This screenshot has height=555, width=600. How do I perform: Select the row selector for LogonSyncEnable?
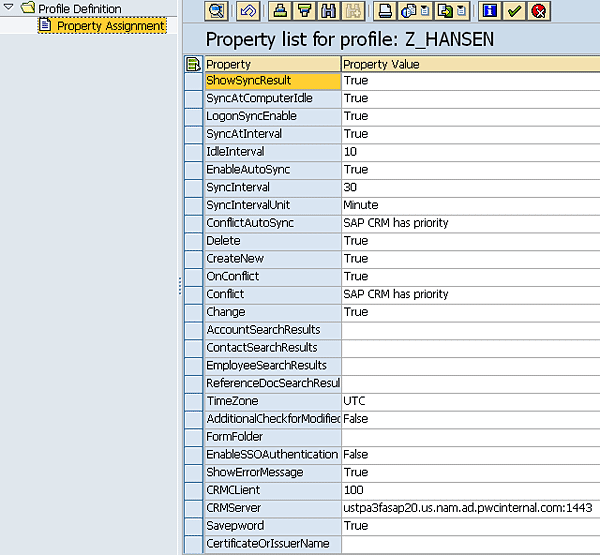tap(193, 116)
